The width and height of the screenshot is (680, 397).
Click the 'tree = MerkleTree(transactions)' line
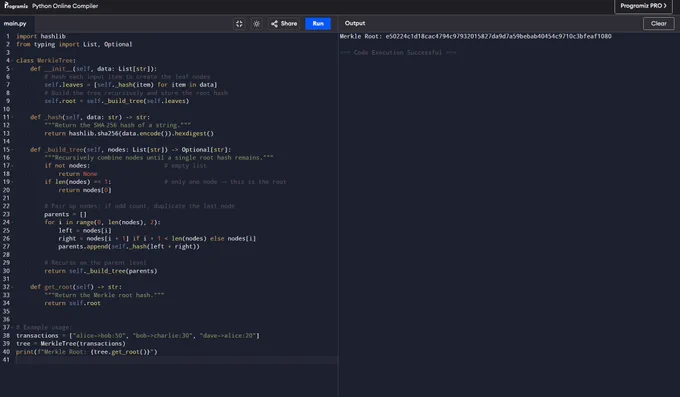click(x=71, y=344)
